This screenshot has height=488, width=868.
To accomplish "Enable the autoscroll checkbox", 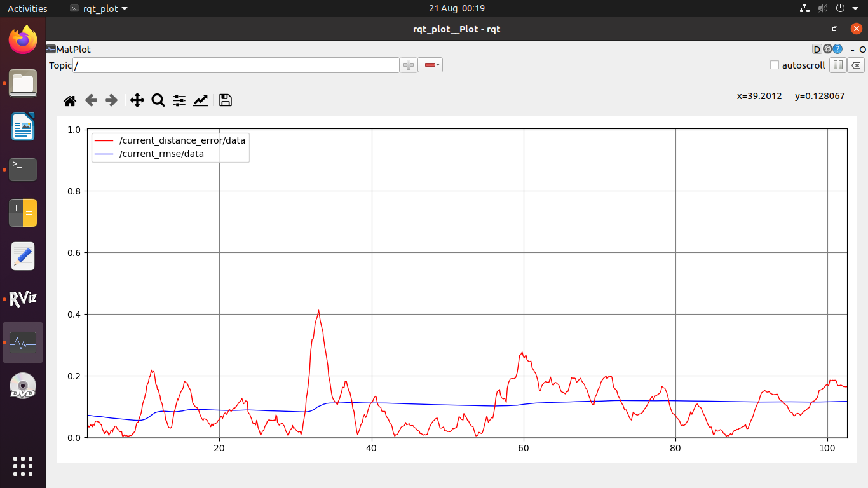I will [x=775, y=65].
